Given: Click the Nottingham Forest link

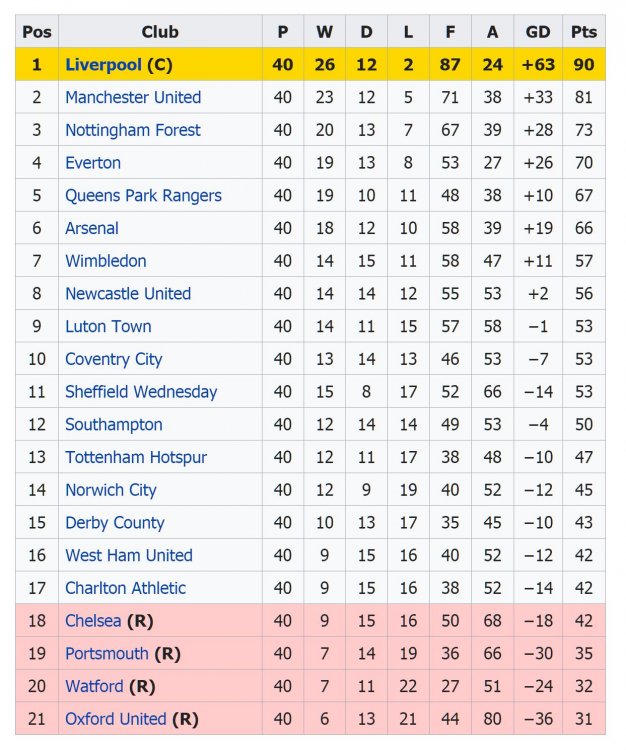Looking at the screenshot, I should (x=133, y=130).
